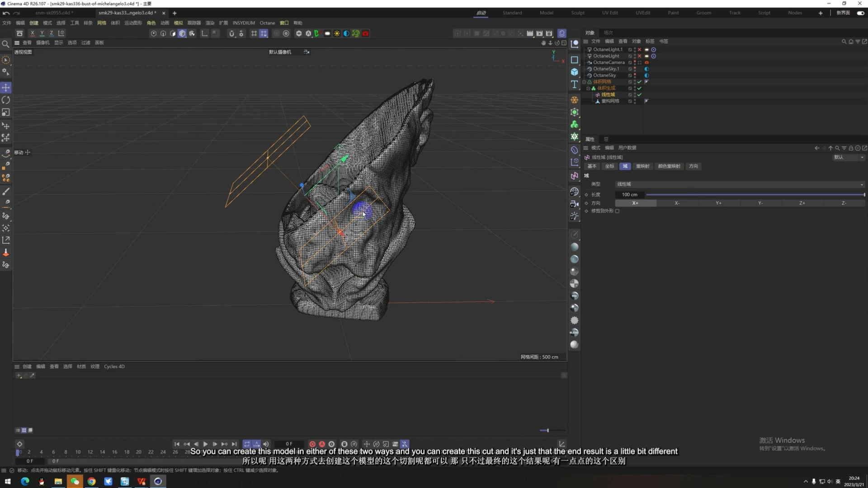Click the green checkmark beside 线性域

pos(639,94)
